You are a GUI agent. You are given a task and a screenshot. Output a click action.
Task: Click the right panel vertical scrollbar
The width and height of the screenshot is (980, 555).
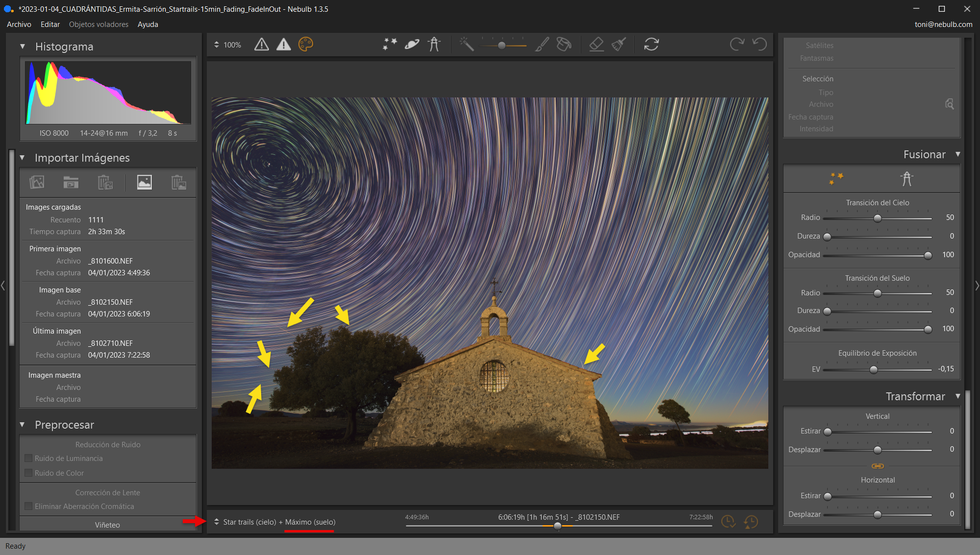pyautogui.click(x=968, y=459)
